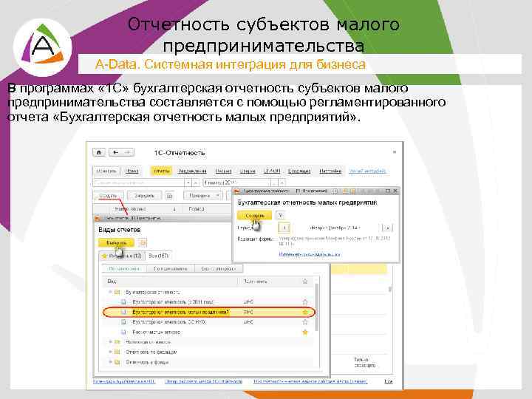
Task: Click the home icon in 1С-Отчетность
Action: (99, 152)
